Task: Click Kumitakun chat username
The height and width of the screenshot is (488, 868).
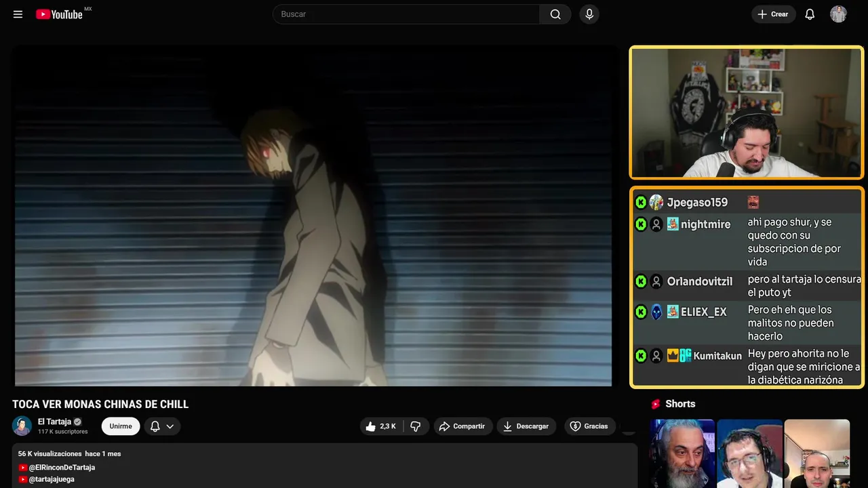Action: coord(717,356)
